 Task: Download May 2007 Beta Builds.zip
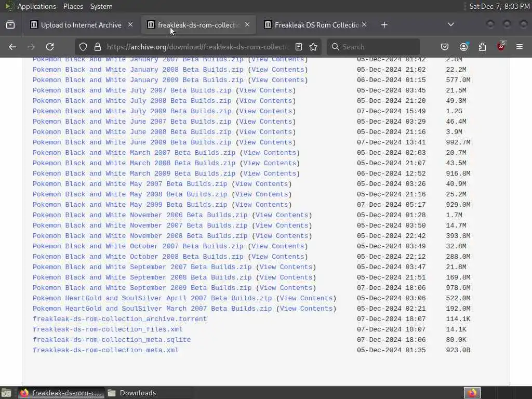click(x=129, y=184)
